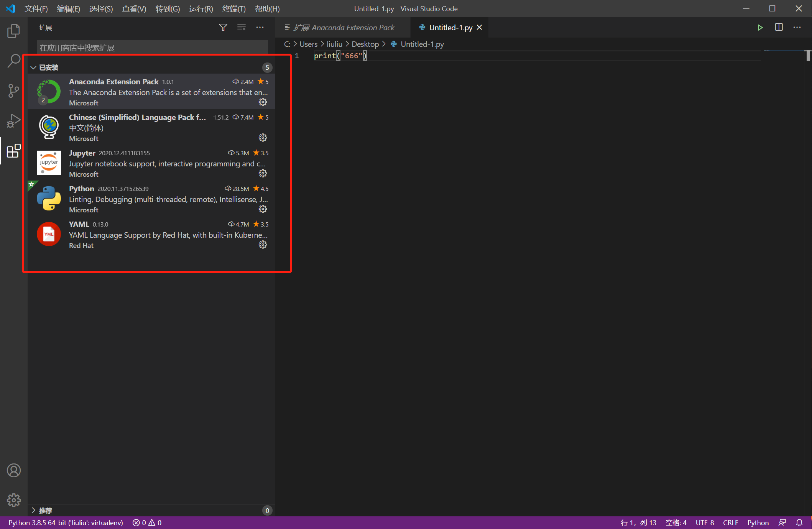Expand the 推荐 recommended section

point(34,510)
